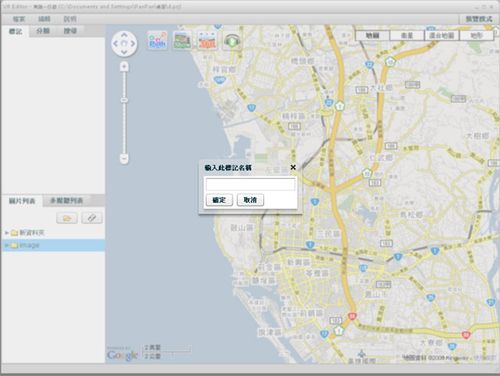Switch map to 混合地圖 hybrid view

click(442, 35)
